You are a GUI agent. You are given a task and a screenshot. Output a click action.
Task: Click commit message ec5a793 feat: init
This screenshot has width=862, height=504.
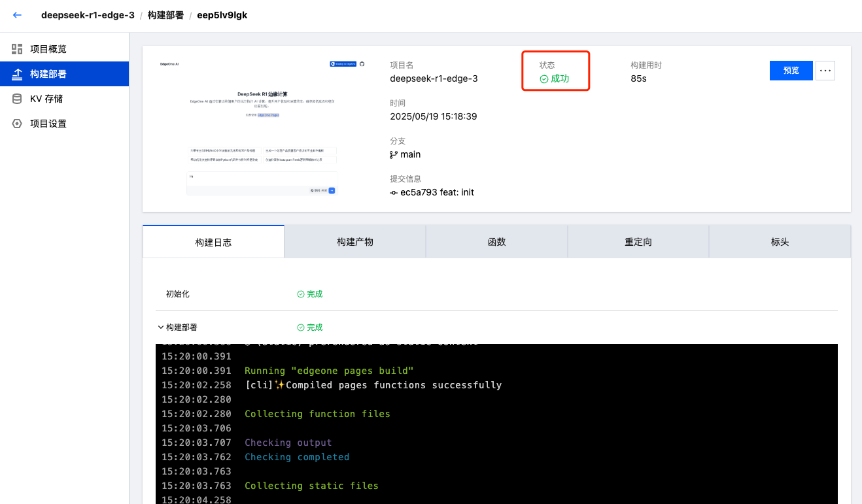[x=437, y=192]
